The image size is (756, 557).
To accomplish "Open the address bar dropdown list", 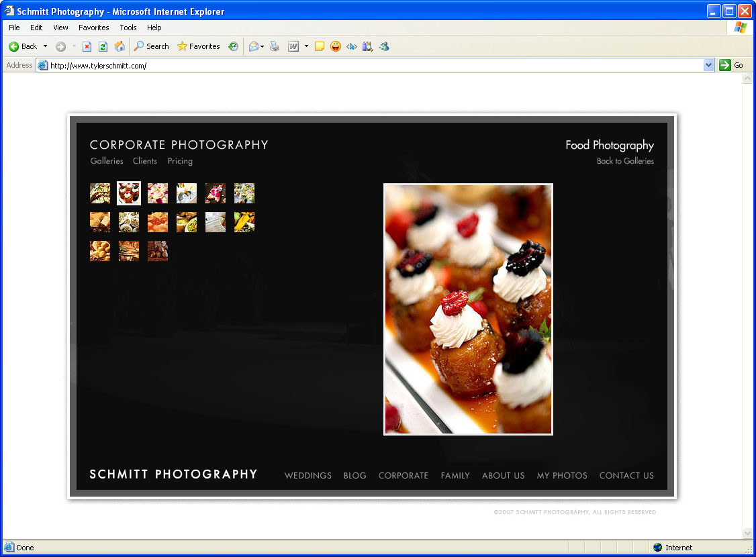I will (x=708, y=65).
